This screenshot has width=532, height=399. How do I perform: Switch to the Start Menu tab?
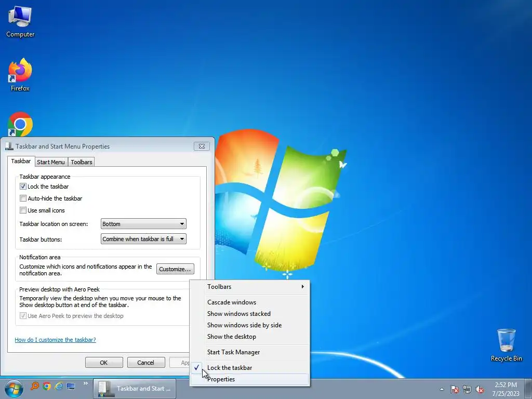51,162
